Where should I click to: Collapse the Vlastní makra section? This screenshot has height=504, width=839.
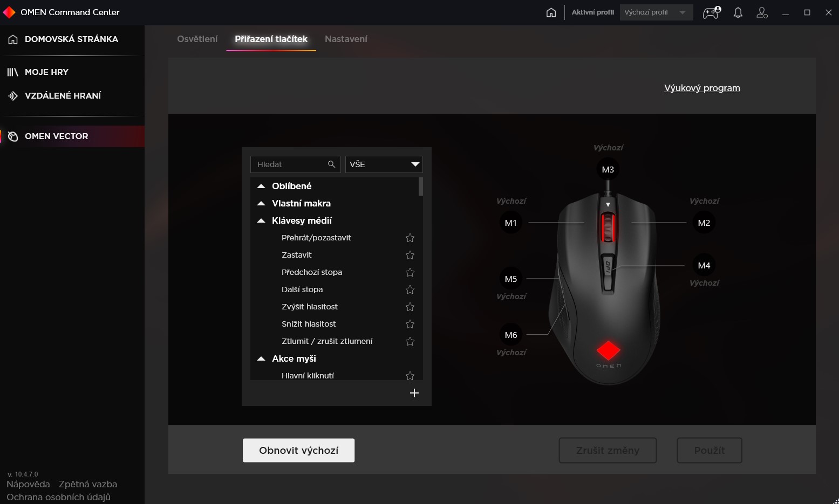261,203
